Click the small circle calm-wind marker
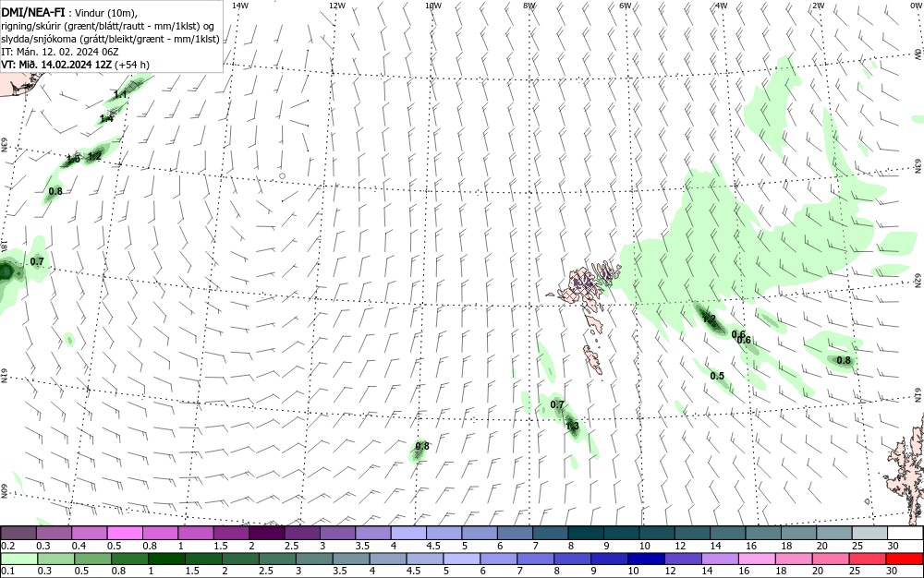 coord(282,176)
